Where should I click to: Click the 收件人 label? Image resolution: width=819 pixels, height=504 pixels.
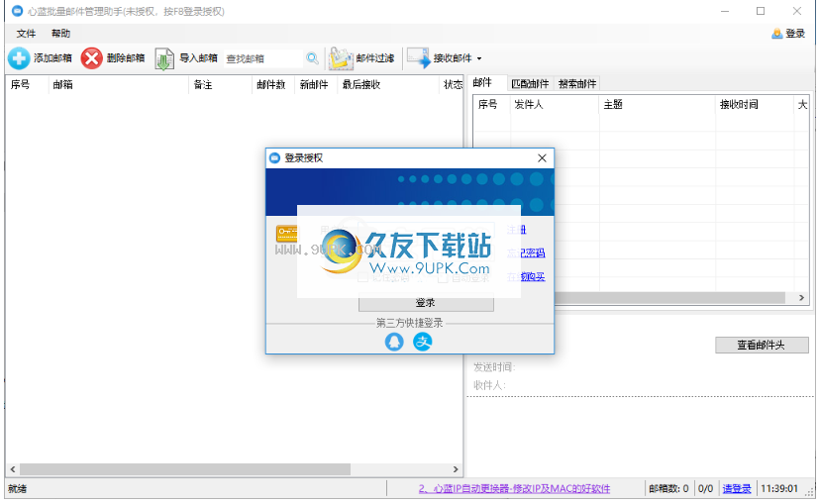click(x=489, y=385)
